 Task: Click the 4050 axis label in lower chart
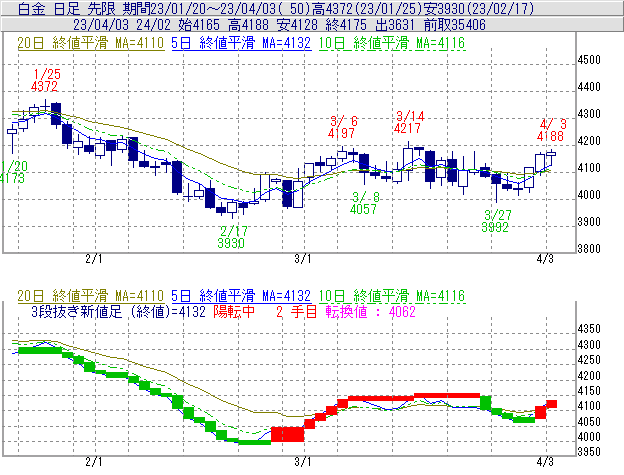click(589, 421)
